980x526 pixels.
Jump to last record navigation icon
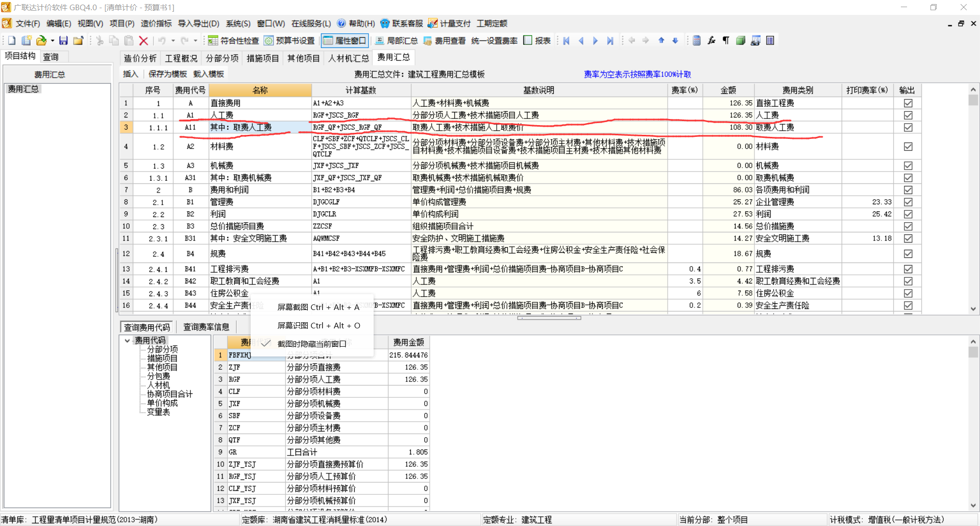click(610, 40)
